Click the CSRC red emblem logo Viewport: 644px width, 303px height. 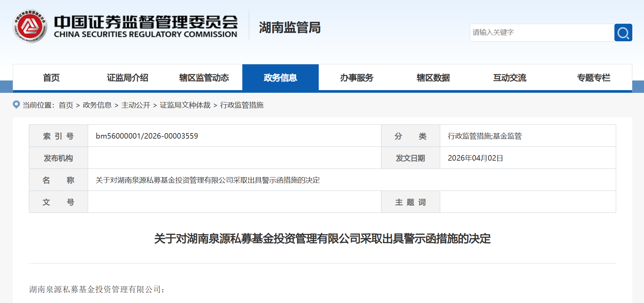coord(30,26)
